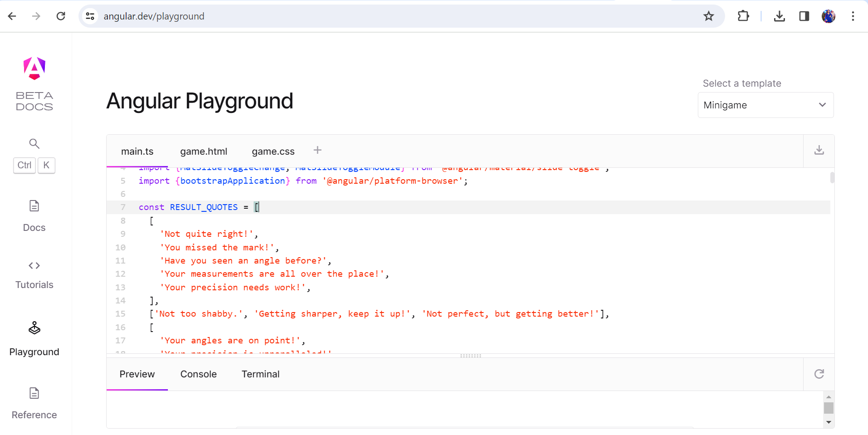Viewport: 868px width, 435px height.
Task: Go back using the browser back arrow
Action: pyautogui.click(x=12, y=16)
